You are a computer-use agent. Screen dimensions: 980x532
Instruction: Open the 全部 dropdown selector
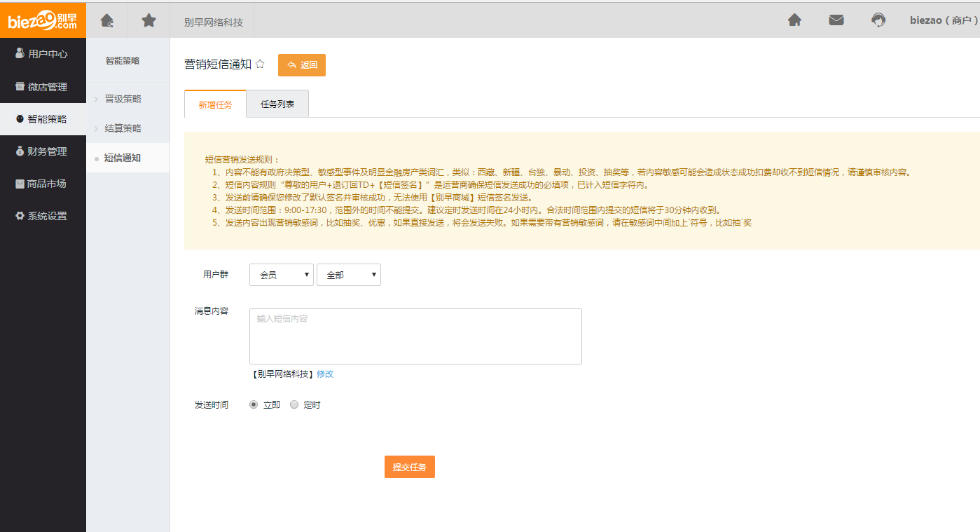point(348,275)
